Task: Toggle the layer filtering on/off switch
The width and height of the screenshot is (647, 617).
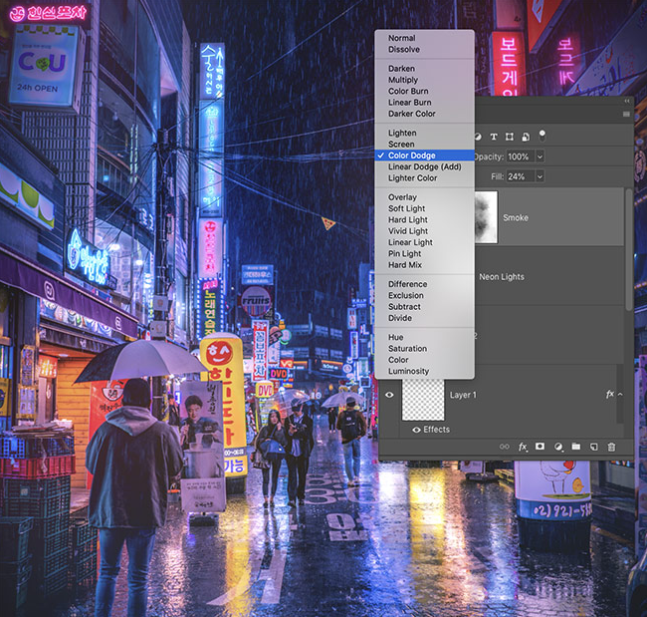Action: click(x=542, y=135)
